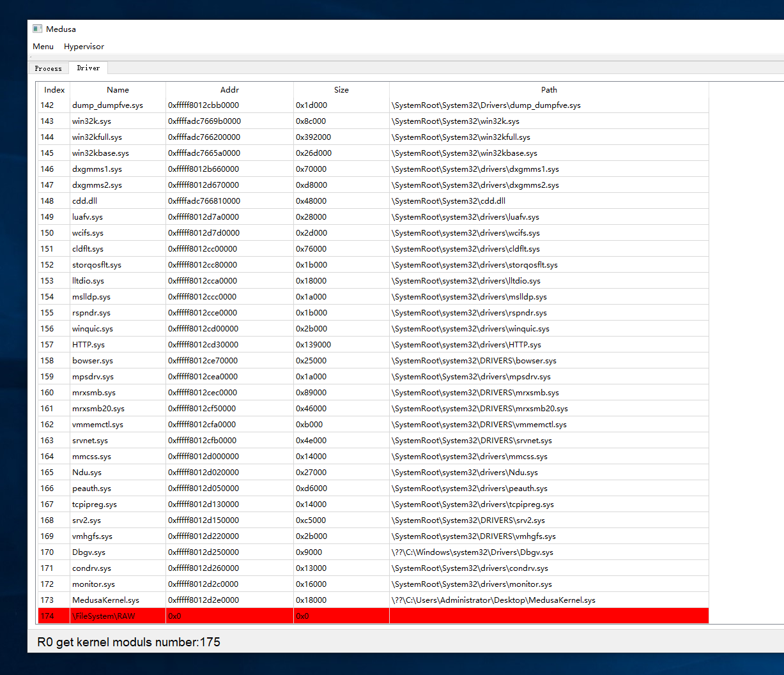Screen dimensions: 784x675
Task: Sort by the Name column header
Action: [x=118, y=90]
